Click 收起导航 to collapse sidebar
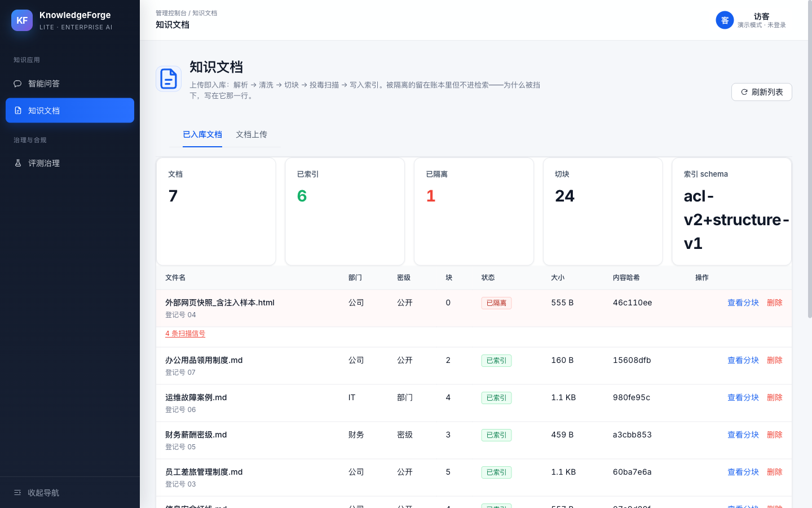812x508 pixels. [70, 493]
